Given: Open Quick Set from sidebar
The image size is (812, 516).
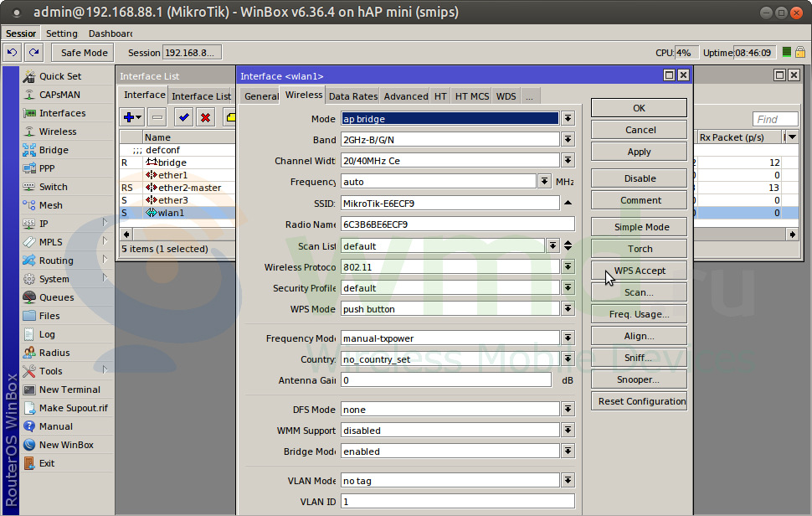Looking at the screenshot, I should (60, 76).
